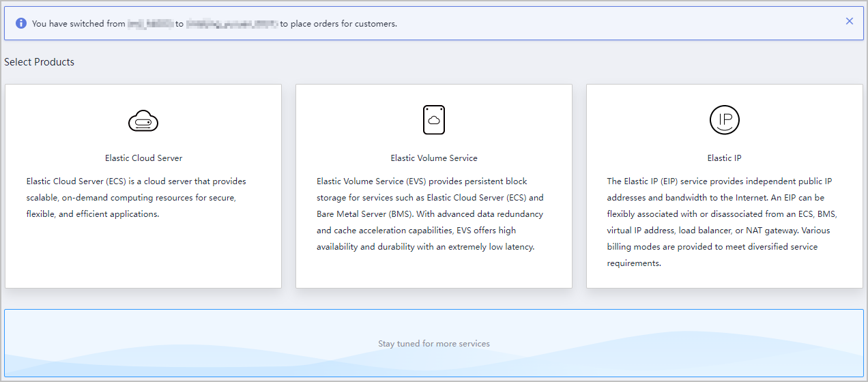
Task: Click the 'Stay tuned for more services' text
Action: (x=433, y=344)
